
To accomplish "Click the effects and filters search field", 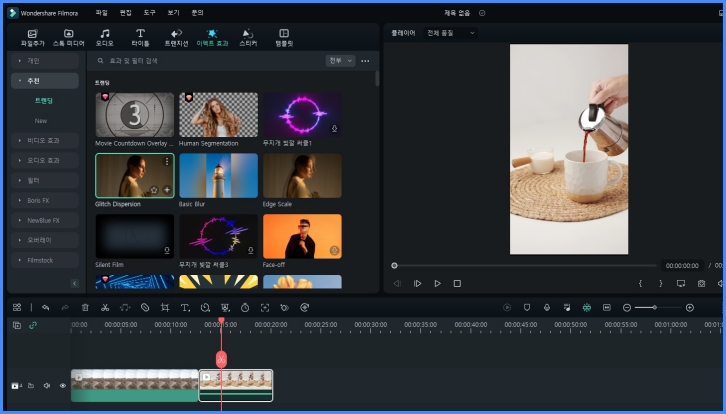I will tap(208, 61).
